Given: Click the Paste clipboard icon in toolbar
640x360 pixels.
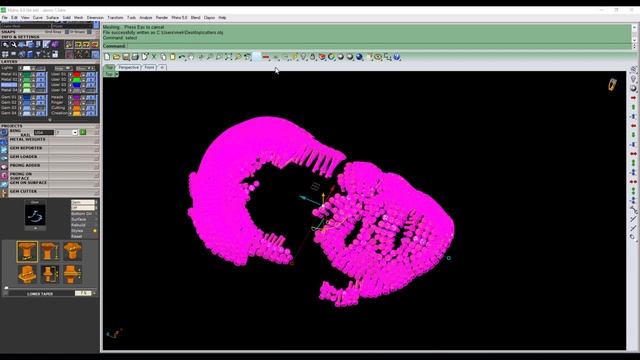Looking at the screenshot, I should point(173,57).
